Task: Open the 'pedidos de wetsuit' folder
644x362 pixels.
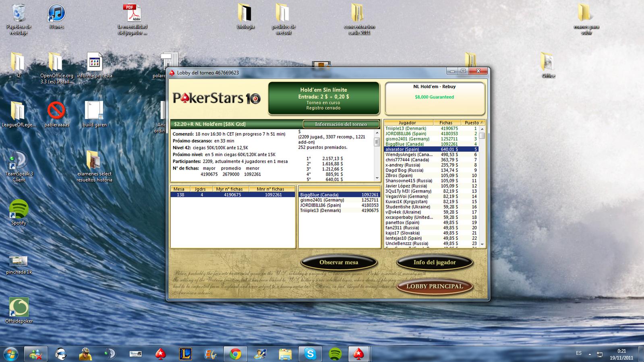Action: tap(284, 19)
